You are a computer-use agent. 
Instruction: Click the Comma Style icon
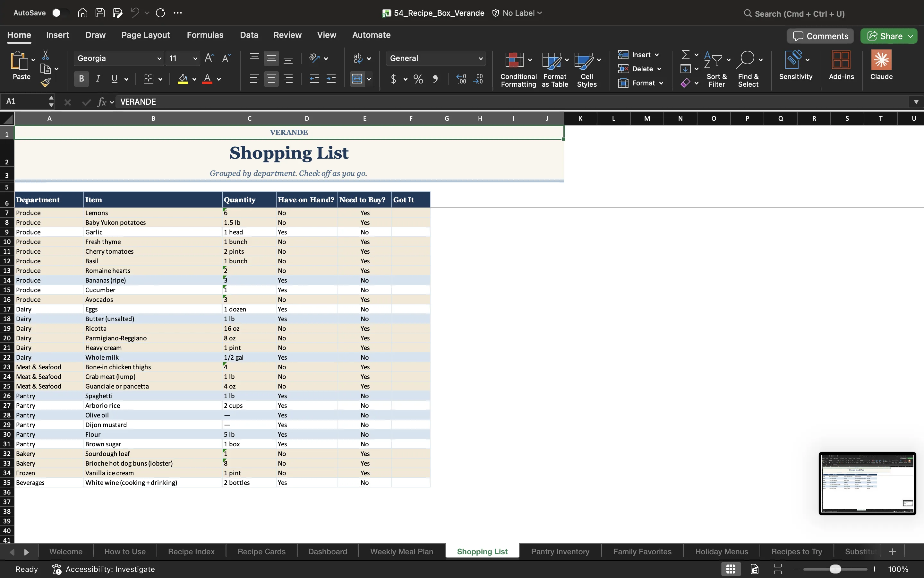pos(435,79)
